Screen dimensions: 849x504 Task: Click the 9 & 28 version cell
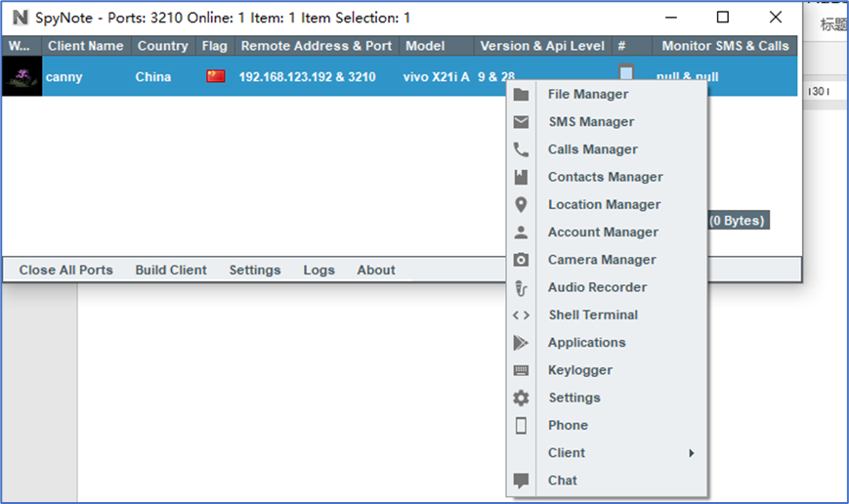point(496,77)
